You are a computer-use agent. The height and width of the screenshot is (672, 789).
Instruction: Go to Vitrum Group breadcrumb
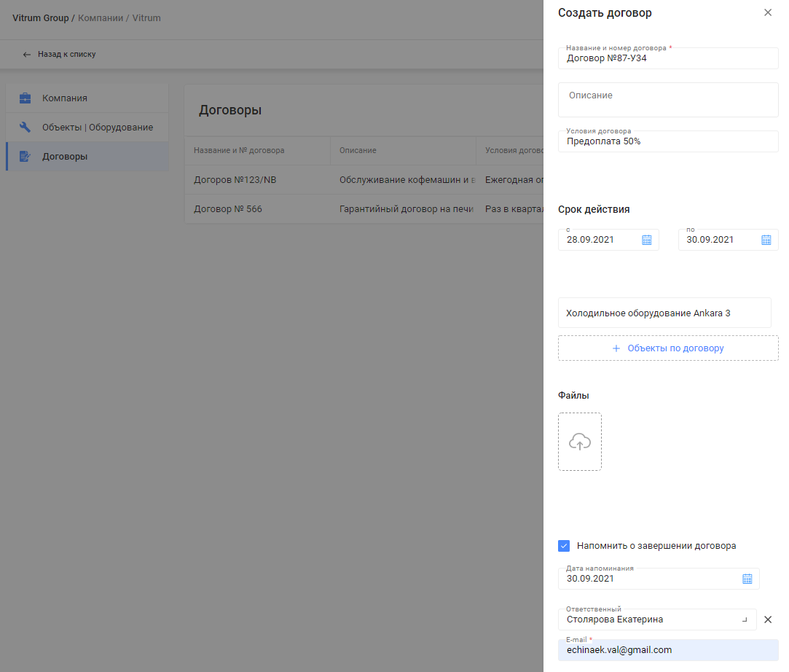click(40, 18)
